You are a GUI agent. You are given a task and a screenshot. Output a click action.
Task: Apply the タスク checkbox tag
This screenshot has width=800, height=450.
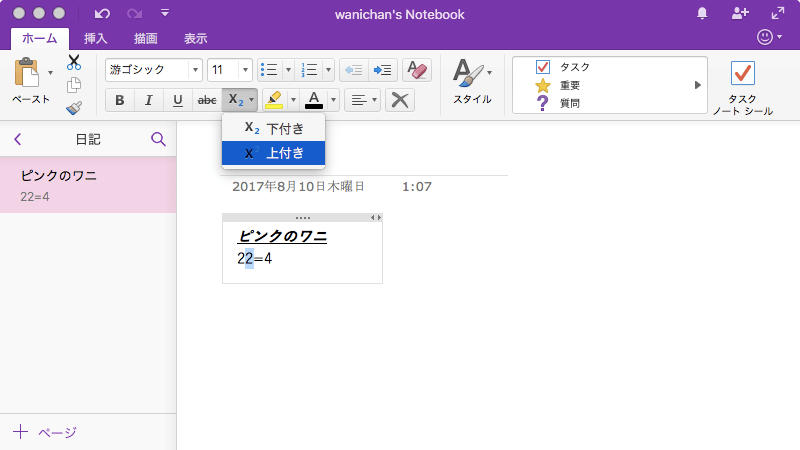(x=563, y=67)
